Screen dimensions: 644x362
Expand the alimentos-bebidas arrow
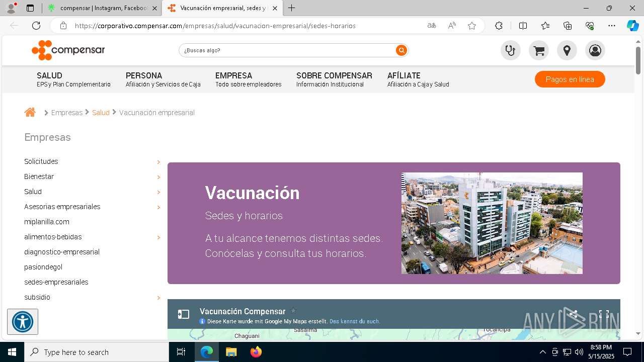[x=158, y=237]
